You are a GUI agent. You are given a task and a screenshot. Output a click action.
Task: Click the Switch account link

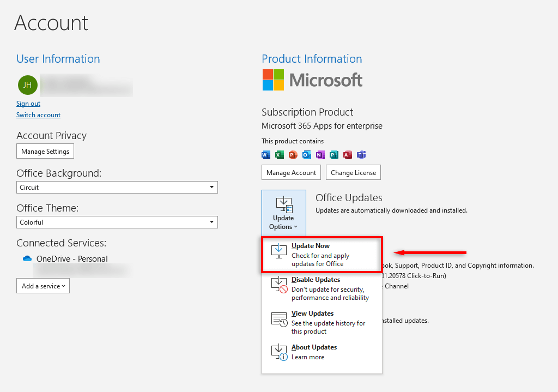[x=39, y=115]
